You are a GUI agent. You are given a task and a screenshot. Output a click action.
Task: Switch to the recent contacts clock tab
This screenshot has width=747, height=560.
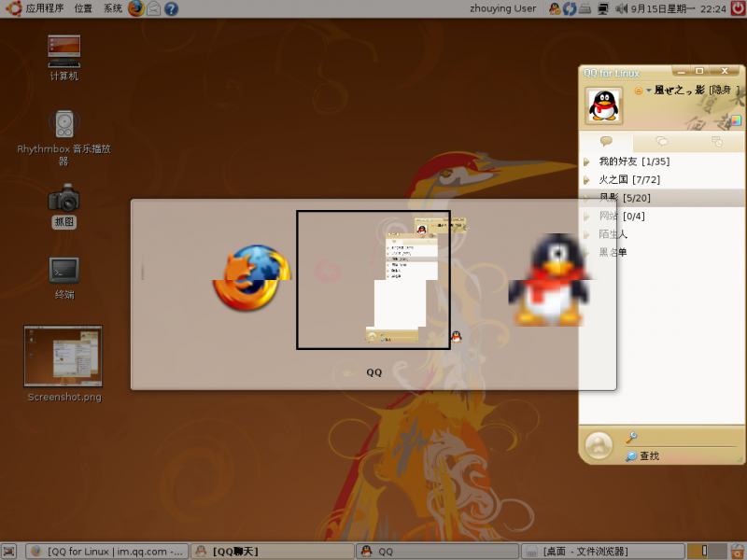[716, 142]
